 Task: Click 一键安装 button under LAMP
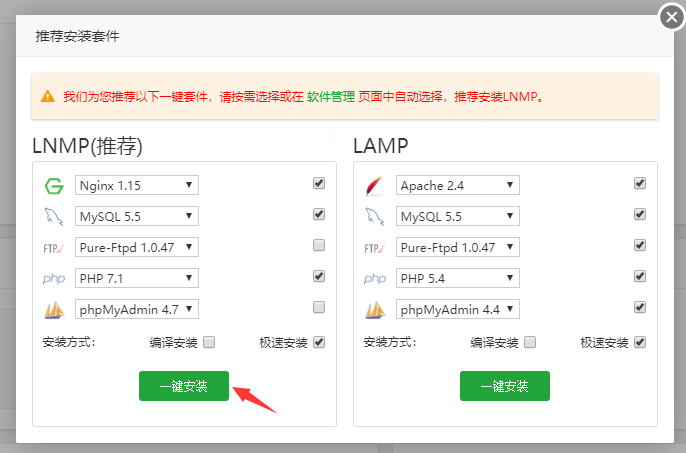click(505, 386)
